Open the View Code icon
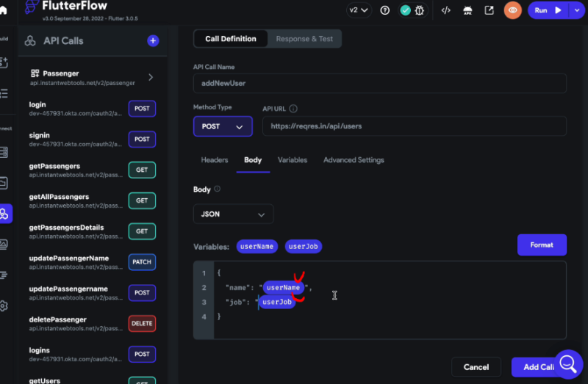This screenshot has width=588, height=384. click(x=446, y=10)
